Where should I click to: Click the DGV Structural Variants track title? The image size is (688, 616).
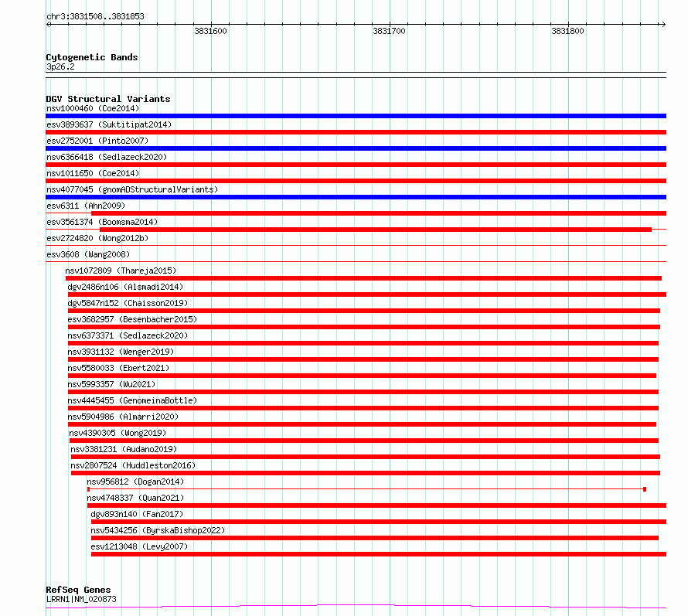click(108, 99)
